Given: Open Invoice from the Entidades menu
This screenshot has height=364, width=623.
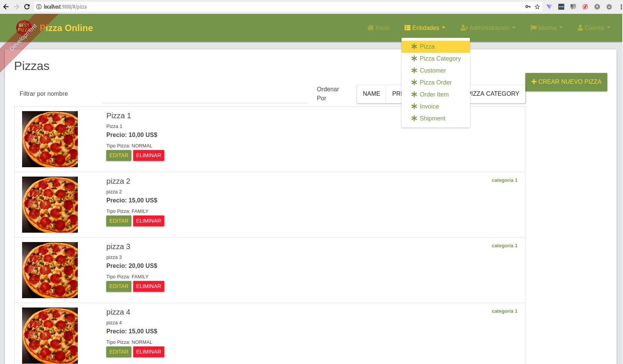Looking at the screenshot, I should coord(436,106).
